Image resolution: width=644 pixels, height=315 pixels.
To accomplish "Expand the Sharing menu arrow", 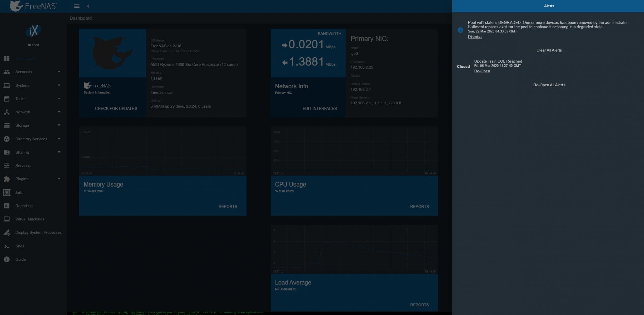I will (59, 152).
